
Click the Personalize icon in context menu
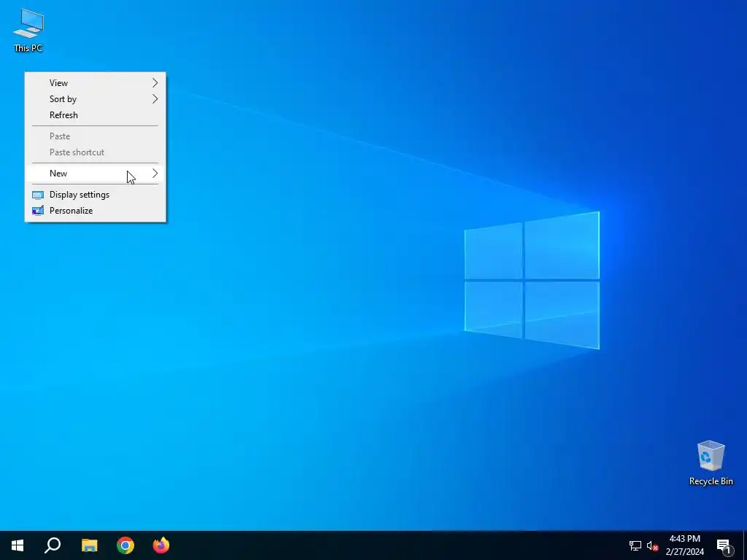[38, 211]
